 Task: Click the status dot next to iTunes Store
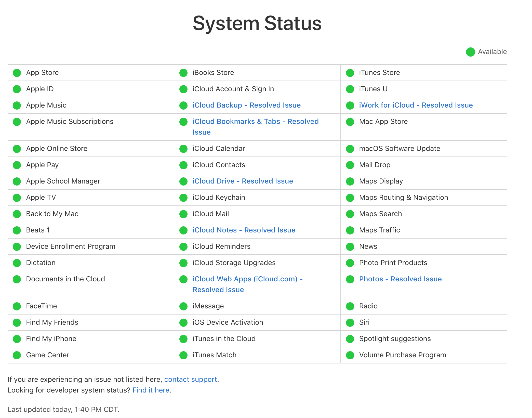click(x=350, y=73)
